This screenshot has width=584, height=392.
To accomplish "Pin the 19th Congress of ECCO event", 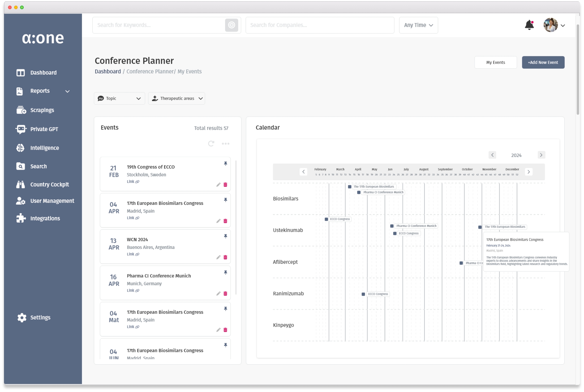I will click(x=225, y=164).
